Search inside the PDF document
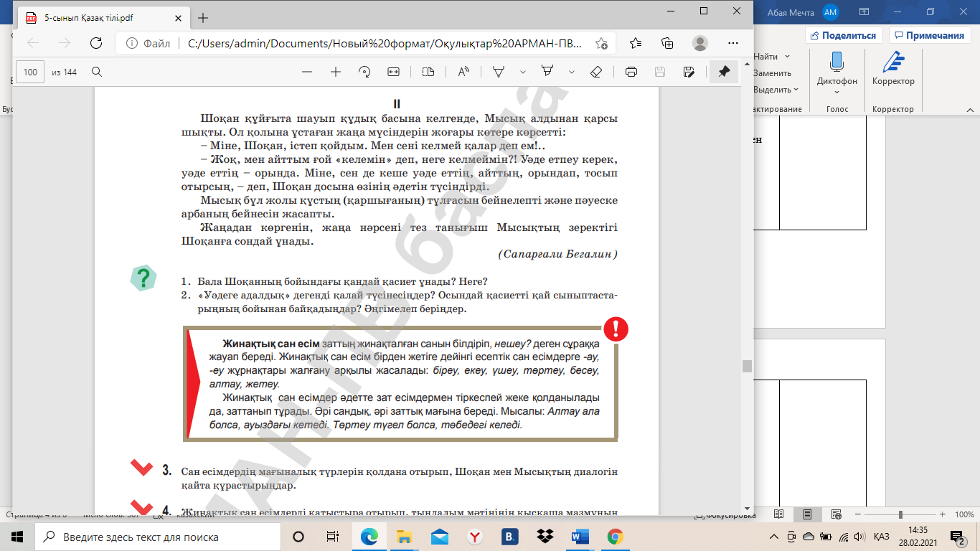Screen dimensions: 980x551 [x=97, y=72]
